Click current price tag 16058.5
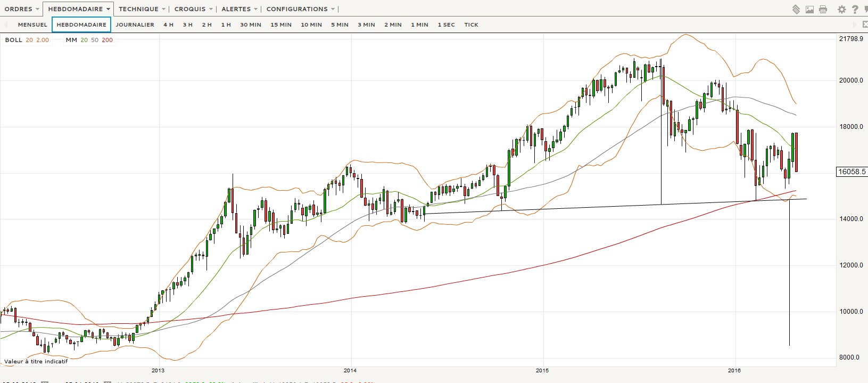The width and height of the screenshot is (868, 383). pos(852,172)
